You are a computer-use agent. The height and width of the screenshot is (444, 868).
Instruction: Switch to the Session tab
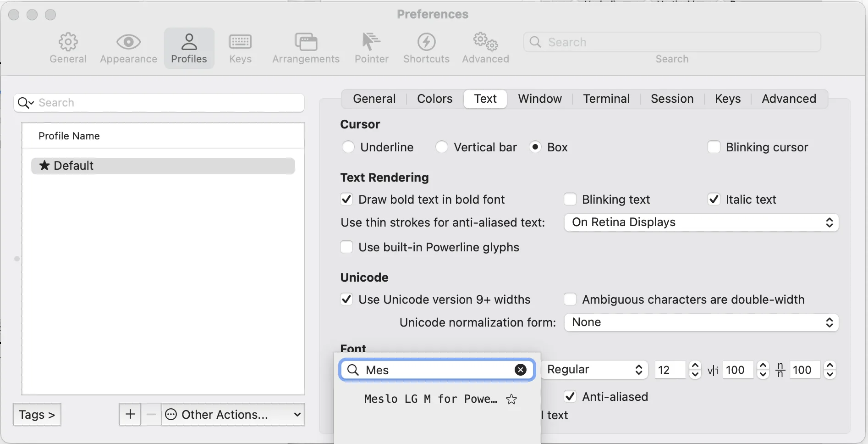pos(672,99)
